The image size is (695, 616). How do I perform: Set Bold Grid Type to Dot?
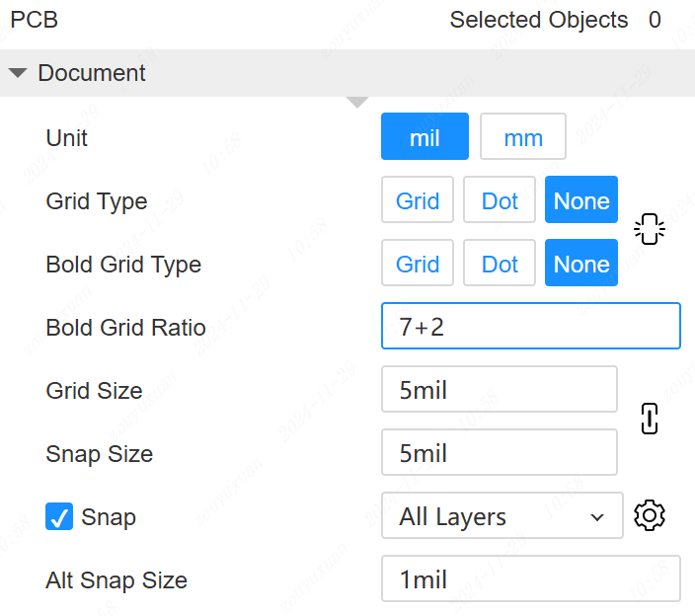(x=500, y=264)
